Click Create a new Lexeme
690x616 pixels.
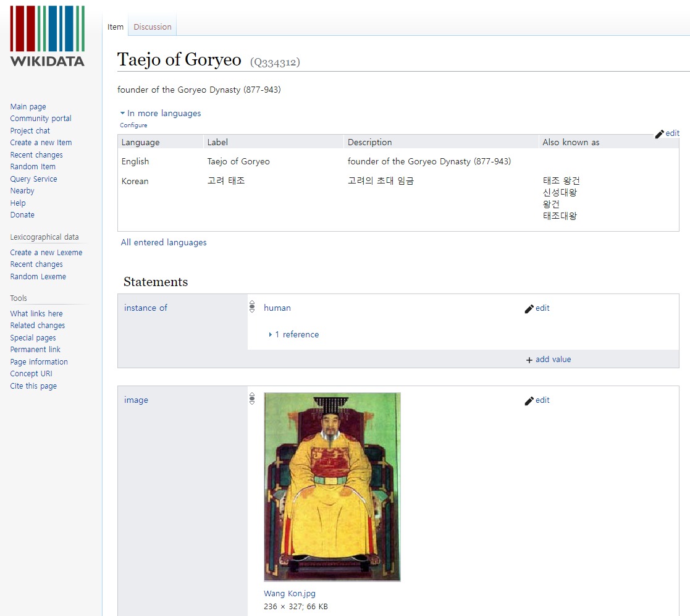46,253
